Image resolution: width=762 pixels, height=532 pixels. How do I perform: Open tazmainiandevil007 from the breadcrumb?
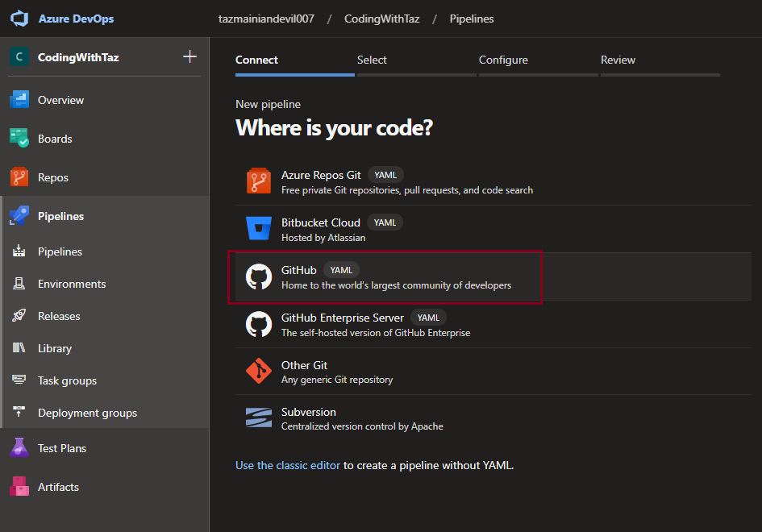click(x=266, y=19)
